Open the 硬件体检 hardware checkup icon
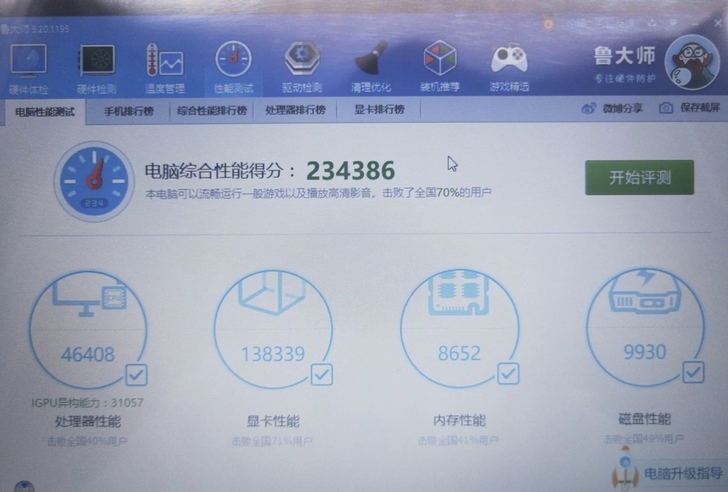This screenshot has width=728, height=492. tap(28, 60)
